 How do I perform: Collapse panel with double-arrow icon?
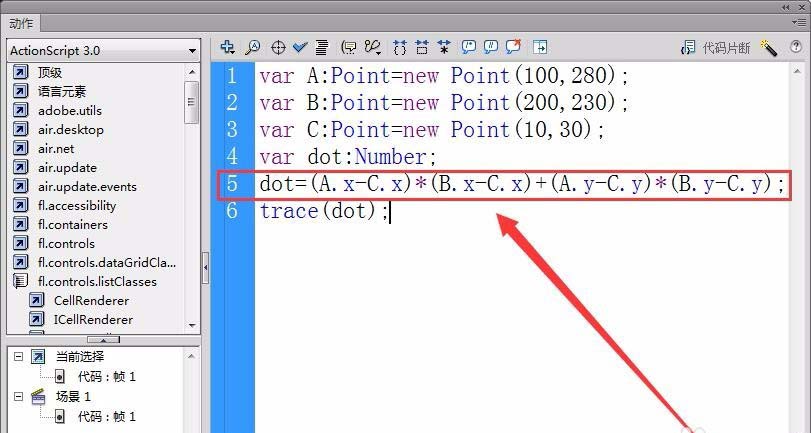[786, 7]
